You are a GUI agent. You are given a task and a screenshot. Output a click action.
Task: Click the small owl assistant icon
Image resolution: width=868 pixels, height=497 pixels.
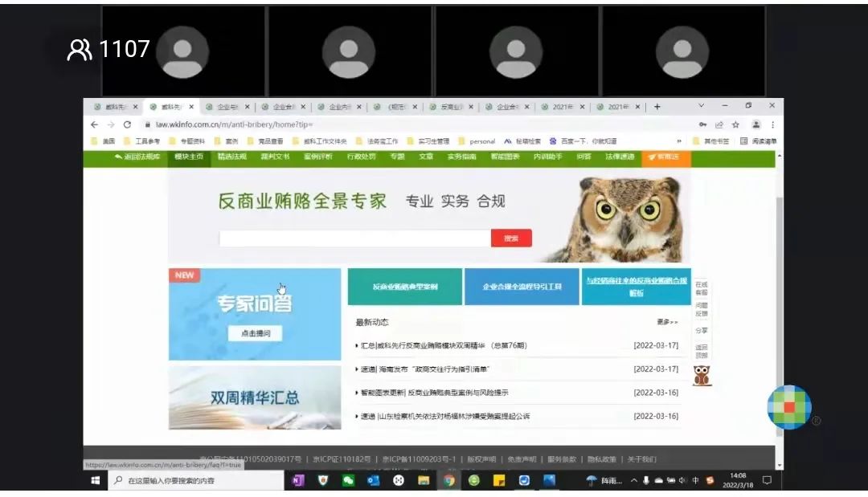702,376
